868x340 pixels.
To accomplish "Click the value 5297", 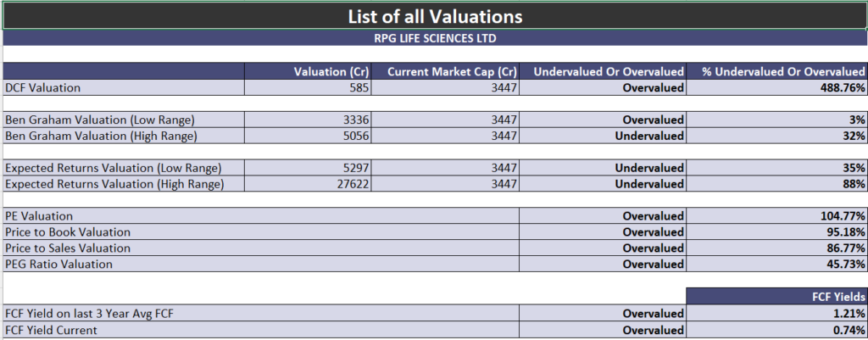I will coord(307,168).
